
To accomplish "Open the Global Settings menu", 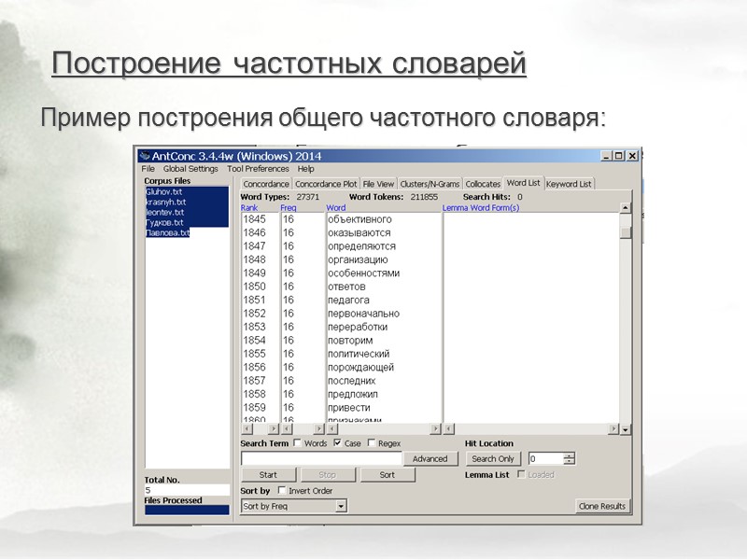I will click(192, 170).
